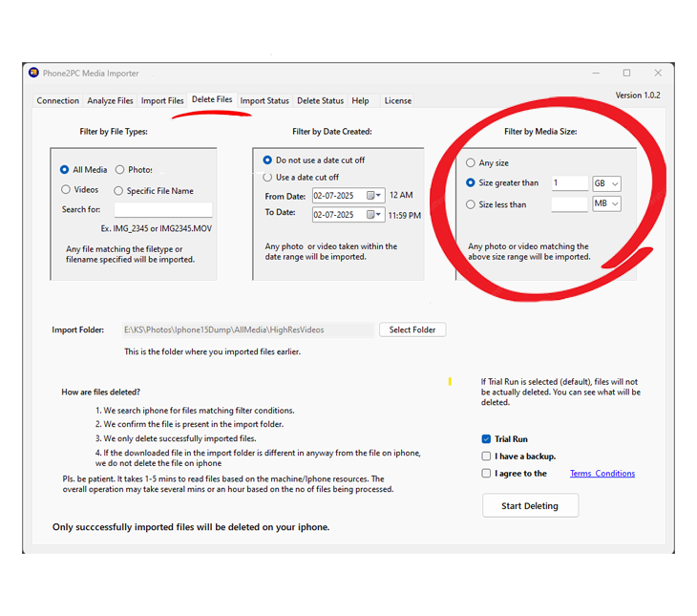Image resolution: width=697 pixels, height=616 pixels.
Task: Click the 12 AM time label
Action: click(401, 195)
